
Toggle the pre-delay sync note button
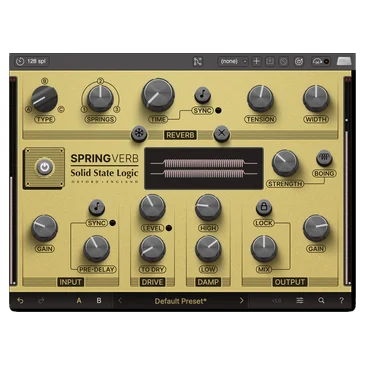97,208
